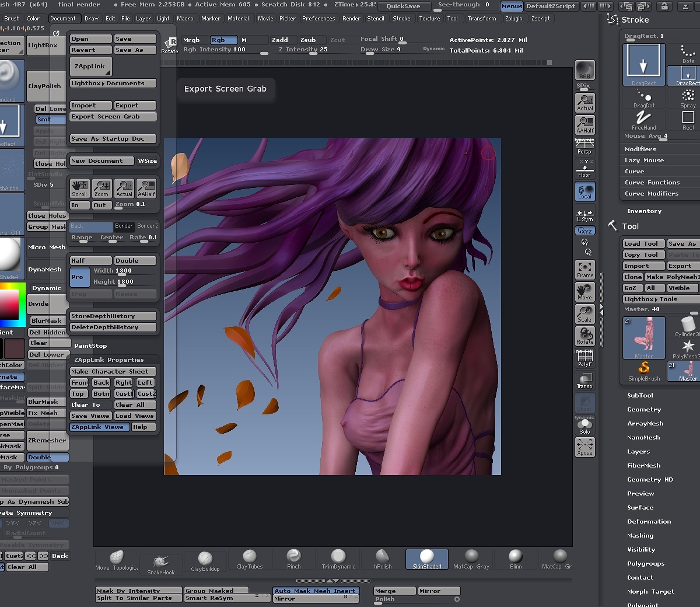This screenshot has height=607, width=700.
Task: Click the BPR render icon
Action: pos(585,70)
